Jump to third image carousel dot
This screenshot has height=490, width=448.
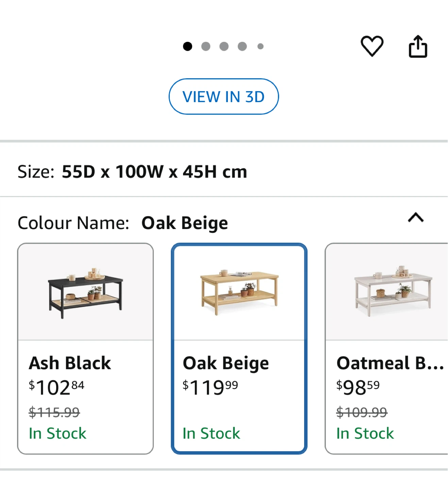(x=224, y=46)
